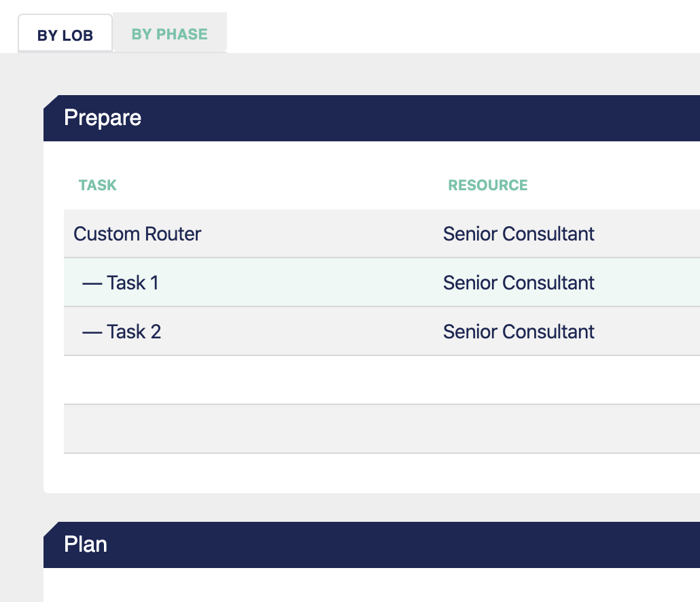This screenshot has width=700, height=602.
Task: Switch to the BY PHASE tab
Action: pyautogui.click(x=170, y=34)
